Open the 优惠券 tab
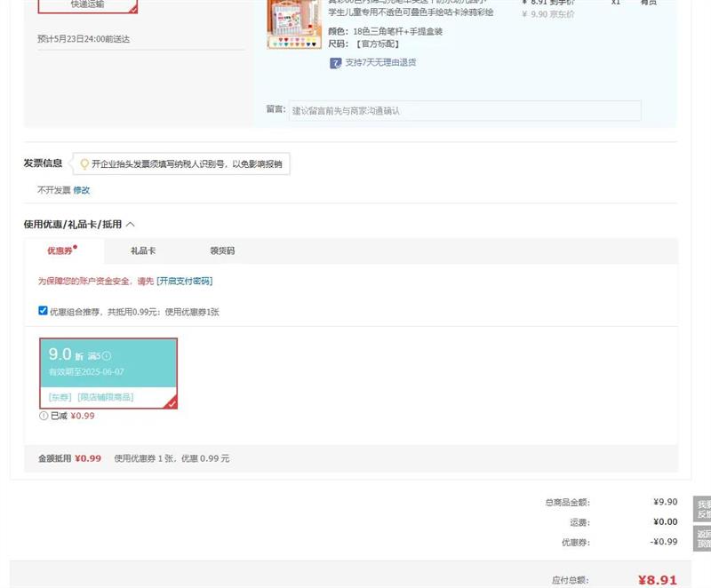 (x=60, y=251)
